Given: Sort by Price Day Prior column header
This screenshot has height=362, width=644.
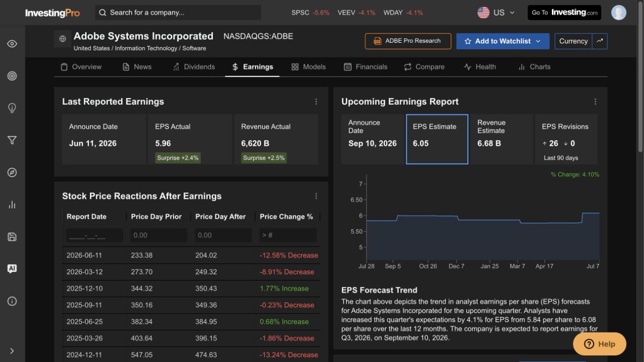Looking at the screenshot, I should 156,217.
